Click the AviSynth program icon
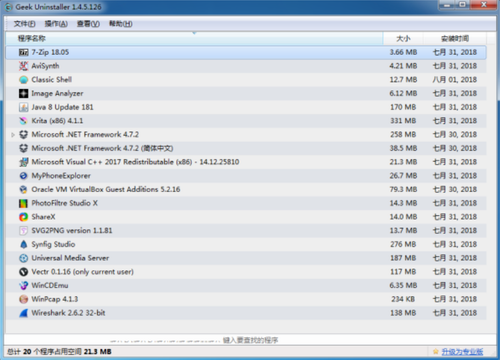 pyautogui.click(x=23, y=66)
